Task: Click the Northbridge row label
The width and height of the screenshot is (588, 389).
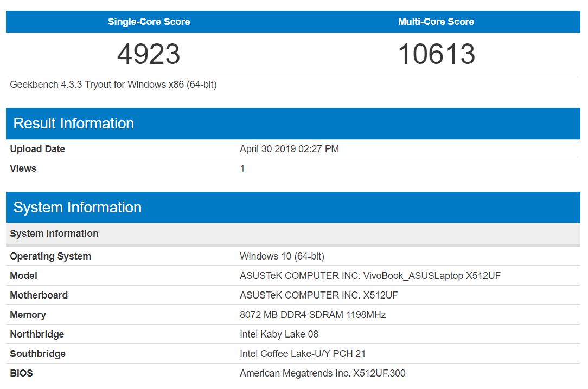Action: click(37, 334)
